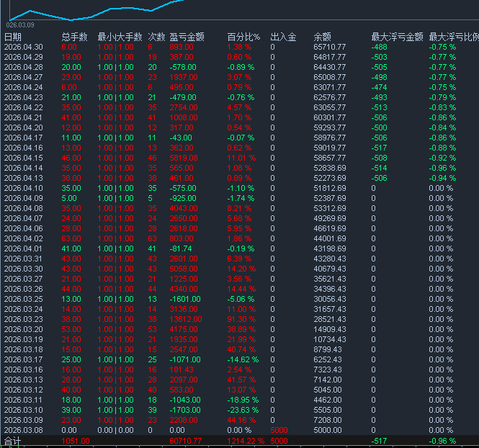Click the 65710.77 balance cell
479x448 pixels.
329,47
